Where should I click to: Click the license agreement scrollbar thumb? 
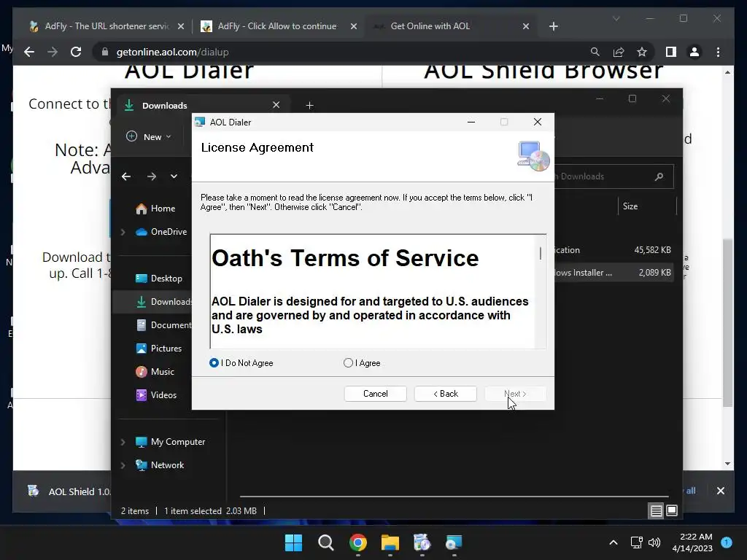(541, 254)
